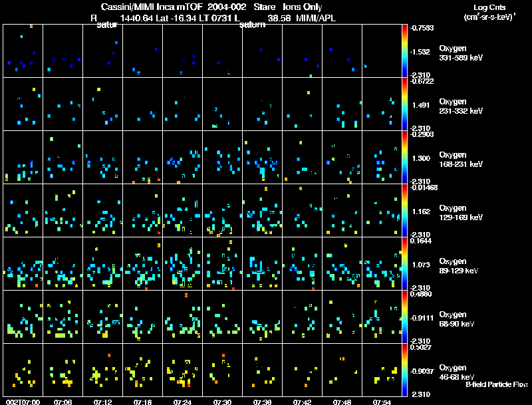Click the 07:24 time axis label

point(182,402)
